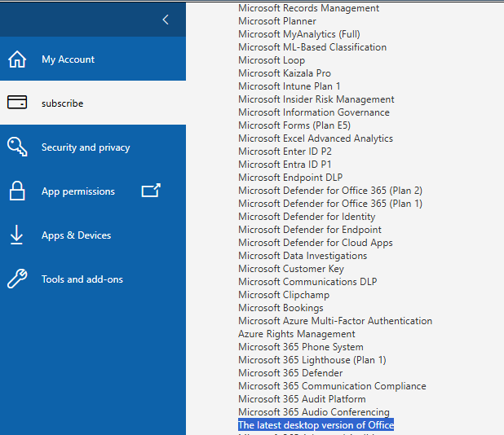504x435 pixels.
Task: Click the wrench icon for Tools and add-ons
Action: pyautogui.click(x=17, y=279)
